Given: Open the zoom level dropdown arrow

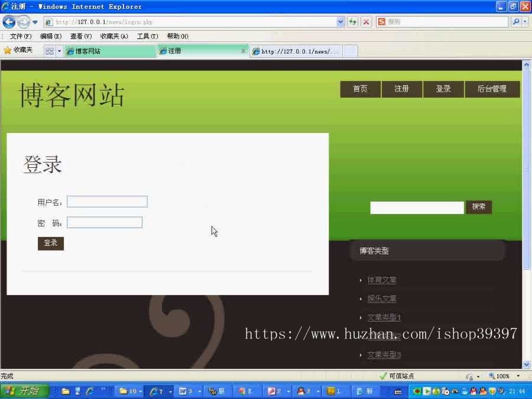Looking at the screenshot, I should click(518, 376).
